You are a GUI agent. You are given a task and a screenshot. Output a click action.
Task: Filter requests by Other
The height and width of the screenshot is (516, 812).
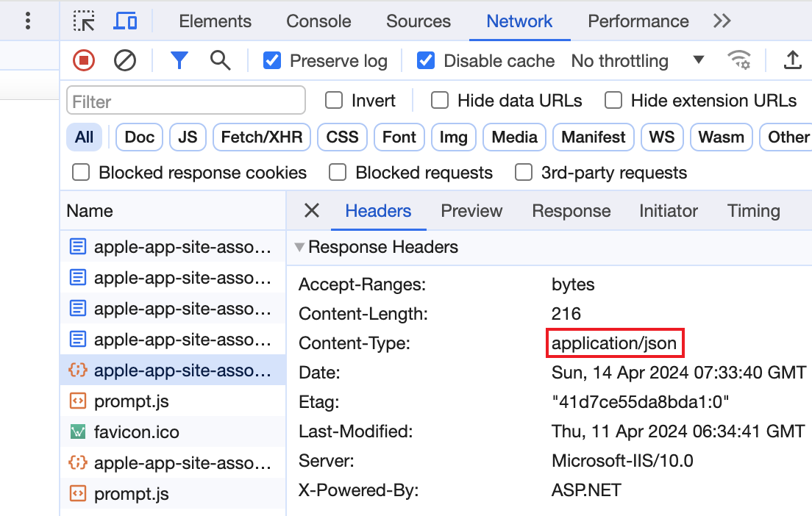click(786, 137)
